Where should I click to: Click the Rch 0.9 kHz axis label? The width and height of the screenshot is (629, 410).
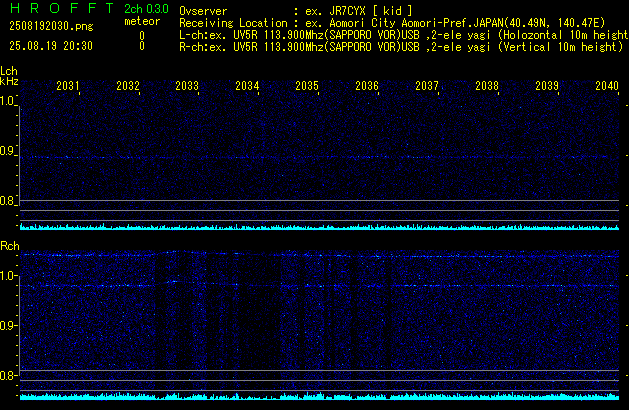[7, 326]
